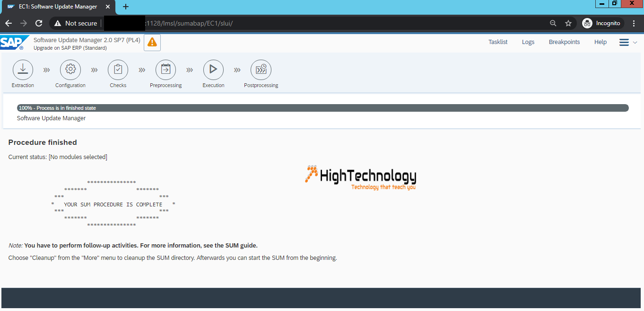
Task: Open the Logs menu item
Action: click(528, 42)
